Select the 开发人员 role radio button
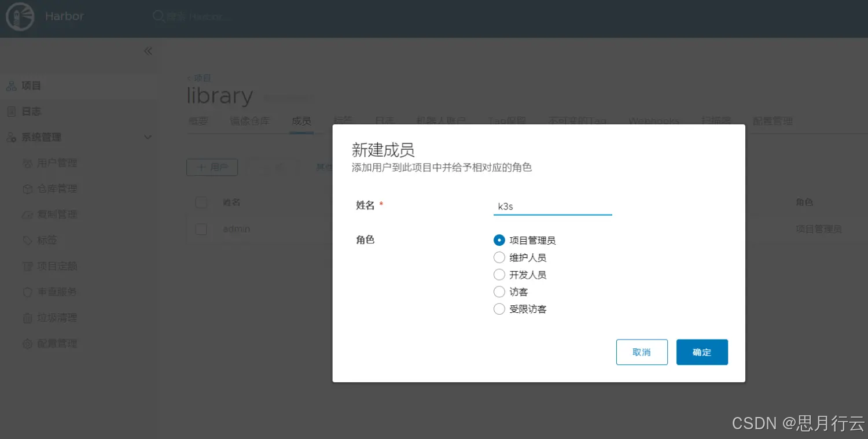The width and height of the screenshot is (868, 439). point(499,274)
